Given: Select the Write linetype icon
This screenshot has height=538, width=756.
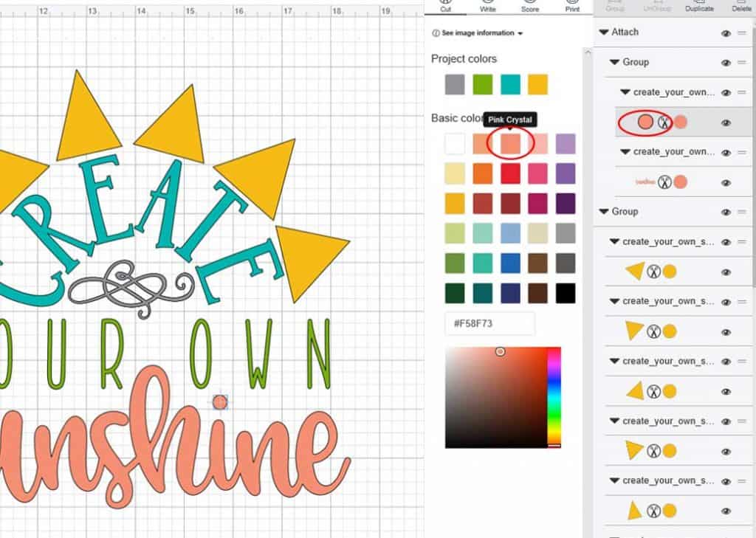Looking at the screenshot, I should pyautogui.click(x=489, y=4).
